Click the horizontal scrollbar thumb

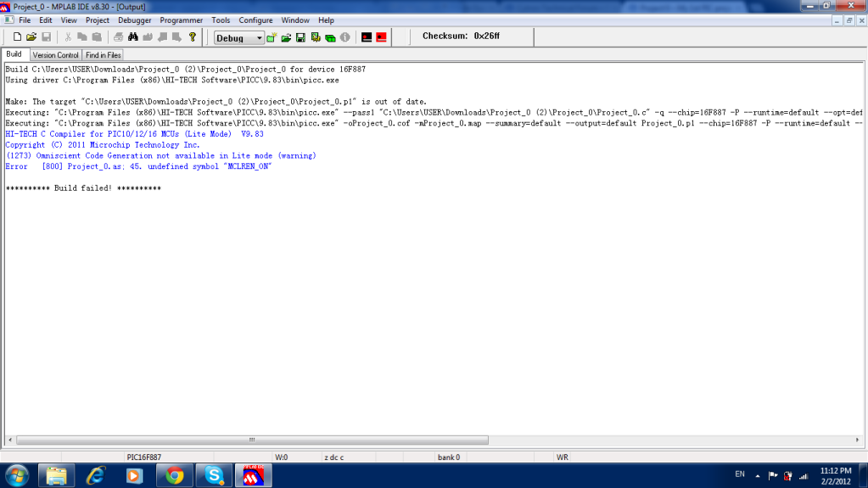click(x=253, y=440)
